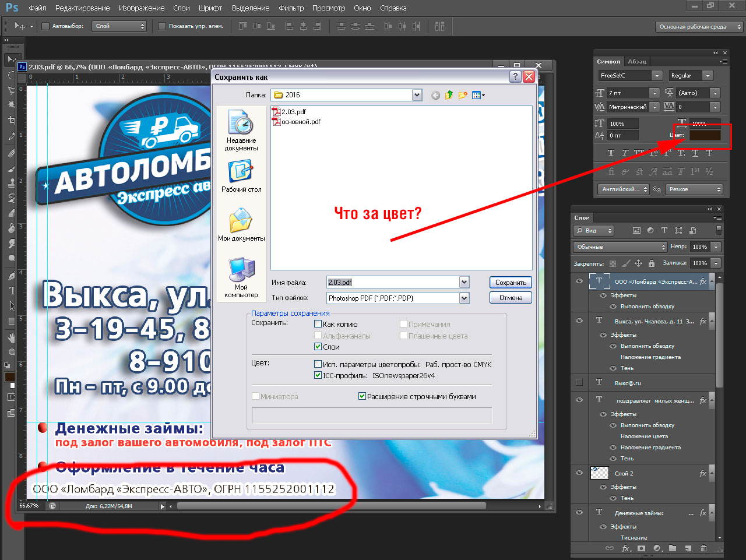Image resolution: width=746 pixels, height=560 pixels.
Task: Select the Paint Bucket tool
Action: coord(12,228)
